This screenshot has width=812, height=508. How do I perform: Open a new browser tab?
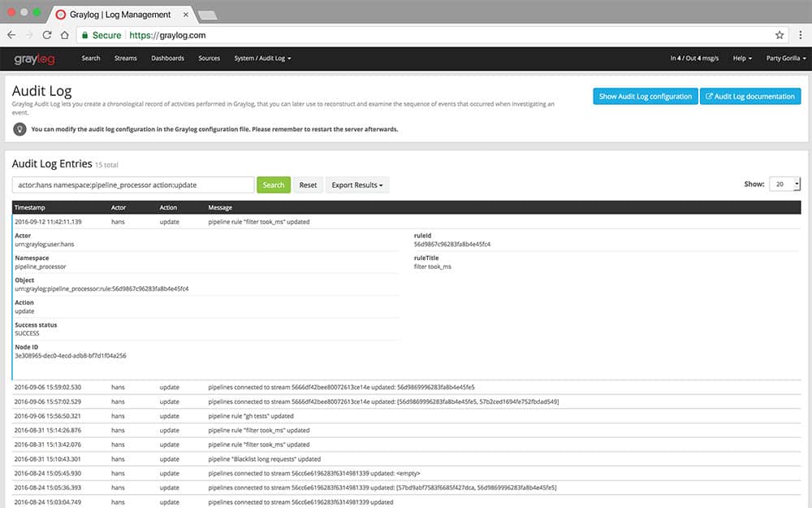pos(208,15)
